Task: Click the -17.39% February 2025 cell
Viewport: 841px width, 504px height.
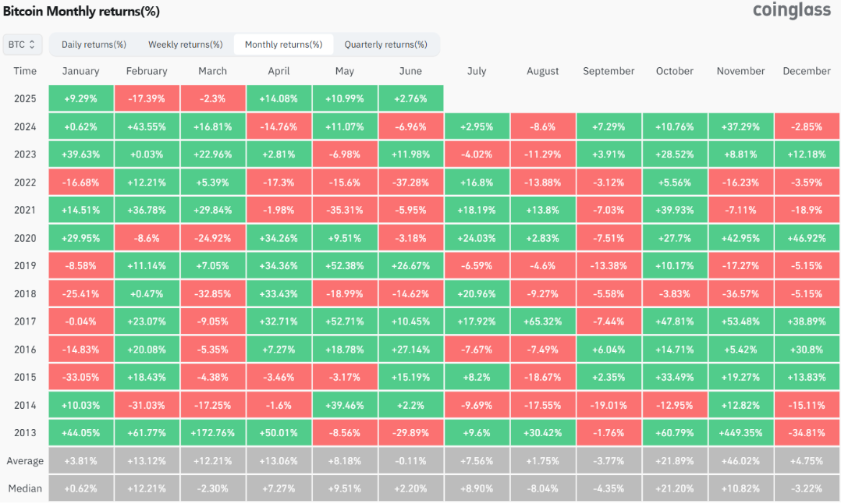Action: click(147, 99)
